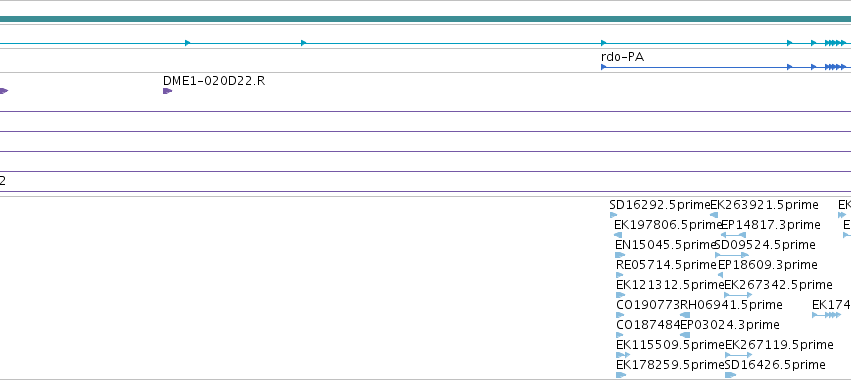Click the rdo-PA transcript label

pos(623,57)
